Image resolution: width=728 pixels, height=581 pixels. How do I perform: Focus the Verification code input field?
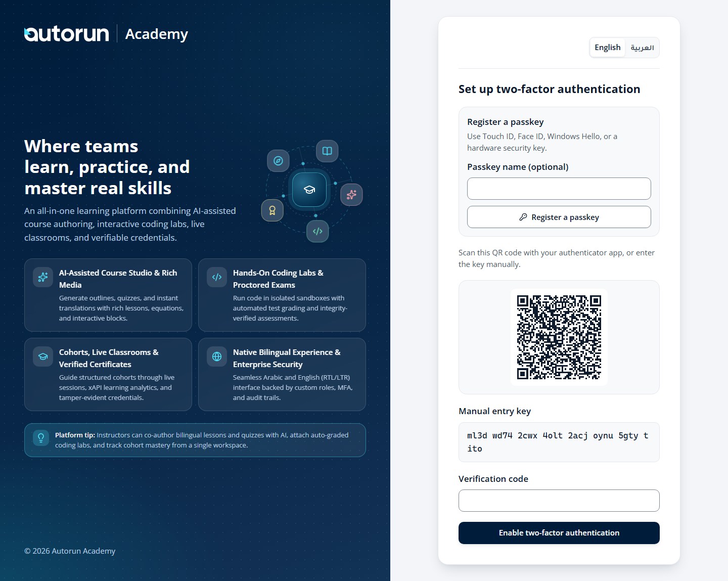pyautogui.click(x=559, y=501)
